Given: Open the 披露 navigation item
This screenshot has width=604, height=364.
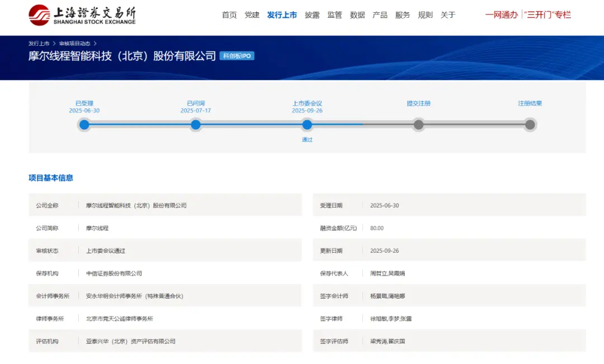Looking at the screenshot, I should click(312, 15).
